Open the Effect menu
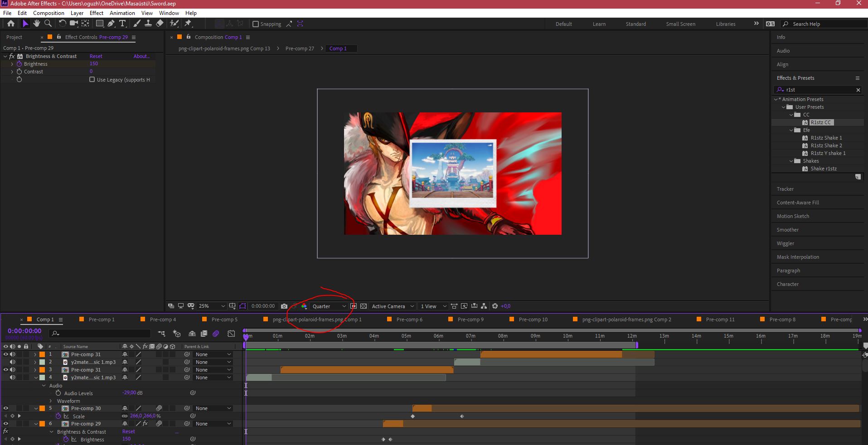Screen dimensions: 868x445 pos(97,13)
